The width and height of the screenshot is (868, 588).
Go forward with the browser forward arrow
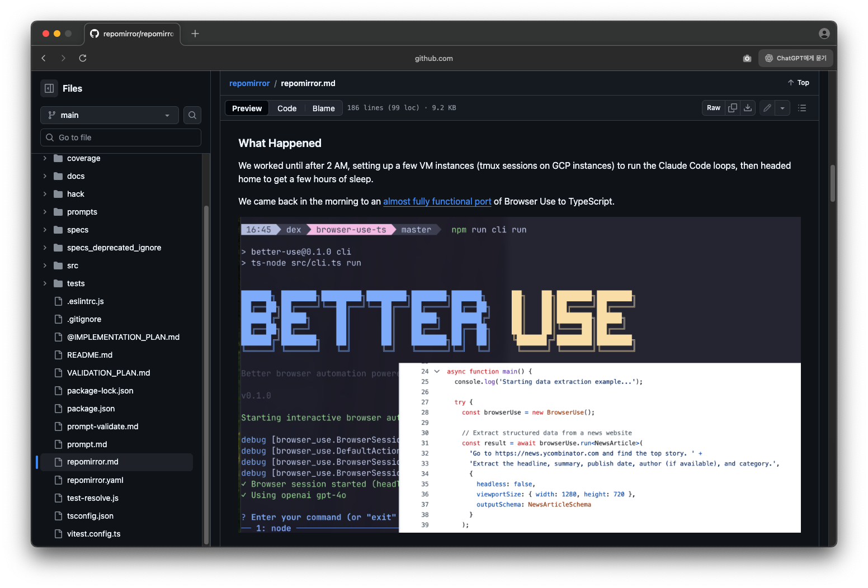(63, 58)
